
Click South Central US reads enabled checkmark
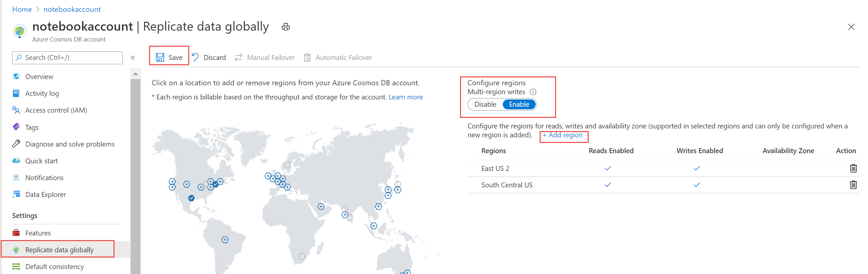(x=607, y=185)
